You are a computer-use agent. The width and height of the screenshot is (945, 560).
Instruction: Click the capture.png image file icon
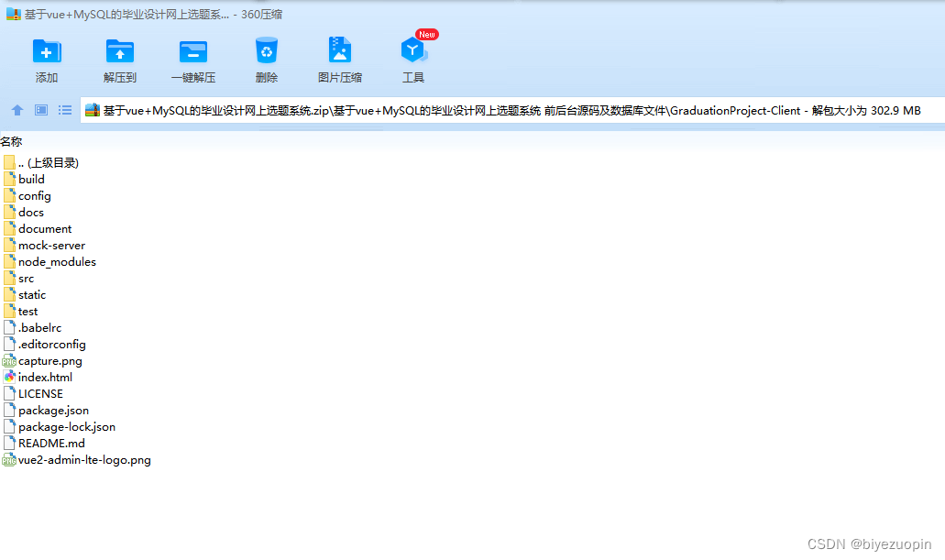point(9,360)
